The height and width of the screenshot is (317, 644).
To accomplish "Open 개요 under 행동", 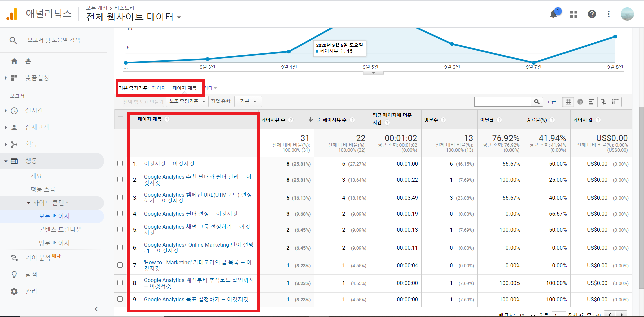I will pos(36,176).
